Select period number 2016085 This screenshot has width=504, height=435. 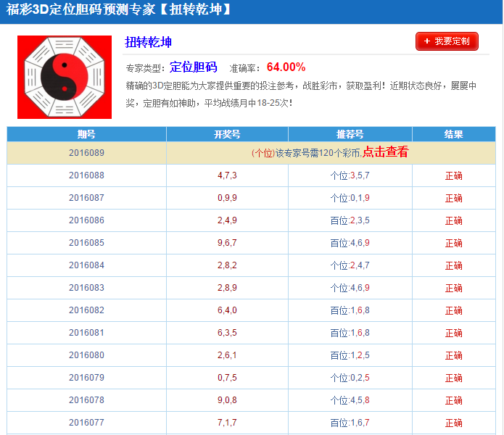(86, 243)
